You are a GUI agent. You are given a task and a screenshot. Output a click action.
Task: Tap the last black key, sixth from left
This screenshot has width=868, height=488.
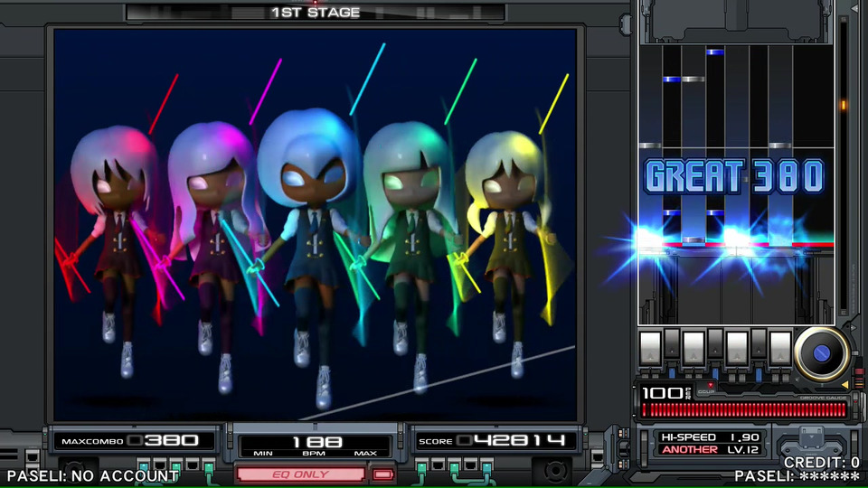(x=759, y=343)
